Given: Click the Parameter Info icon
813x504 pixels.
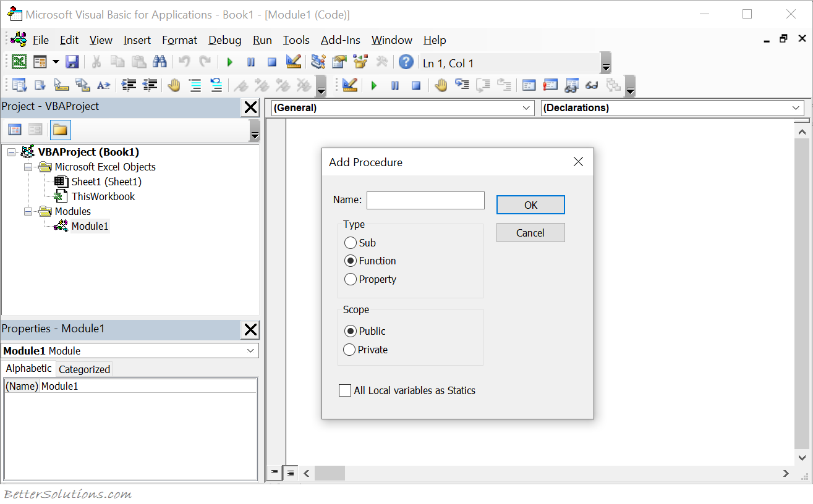Looking at the screenshot, I should pyautogui.click(x=82, y=85).
